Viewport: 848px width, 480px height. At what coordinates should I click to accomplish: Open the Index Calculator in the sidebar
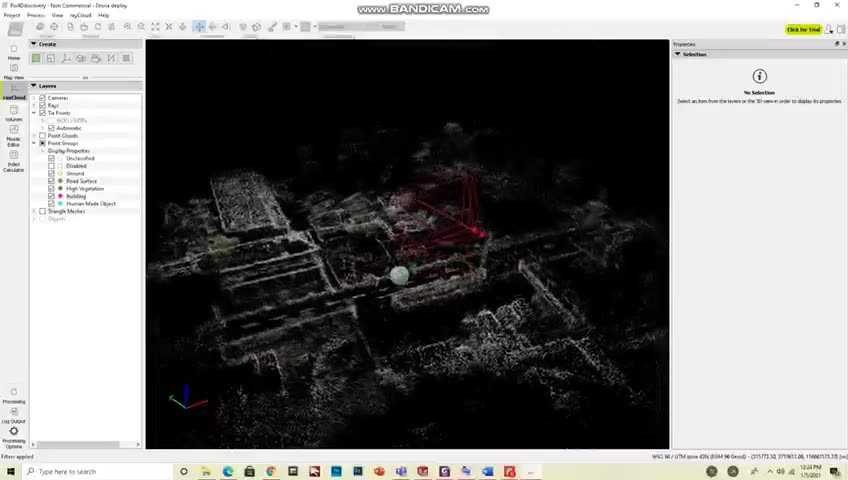click(x=14, y=161)
